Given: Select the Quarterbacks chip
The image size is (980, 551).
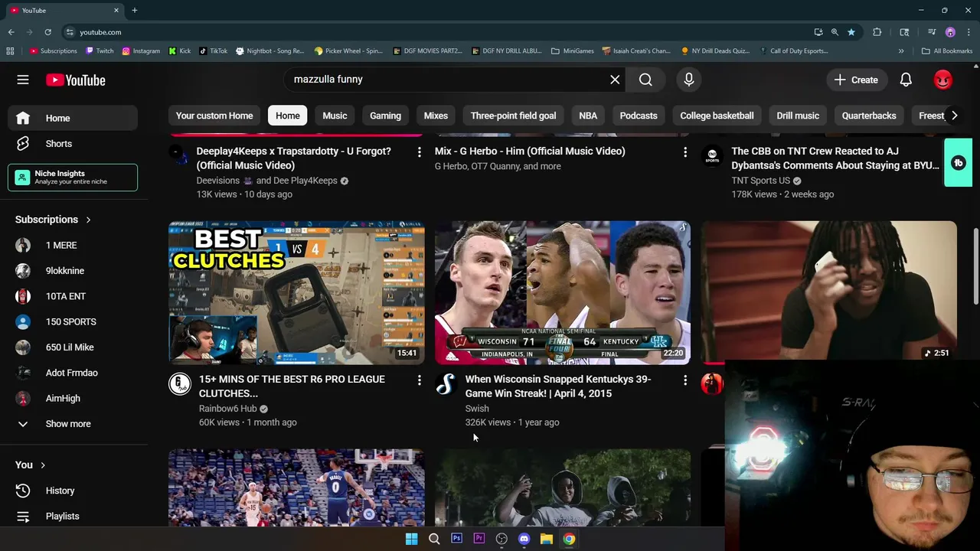Looking at the screenshot, I should [x=869, y=116].
